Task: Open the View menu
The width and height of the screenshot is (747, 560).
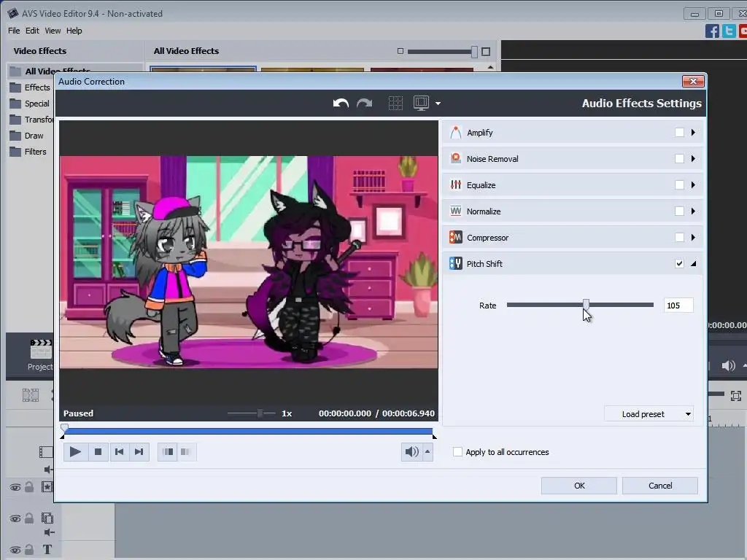Action: point(53,31)
